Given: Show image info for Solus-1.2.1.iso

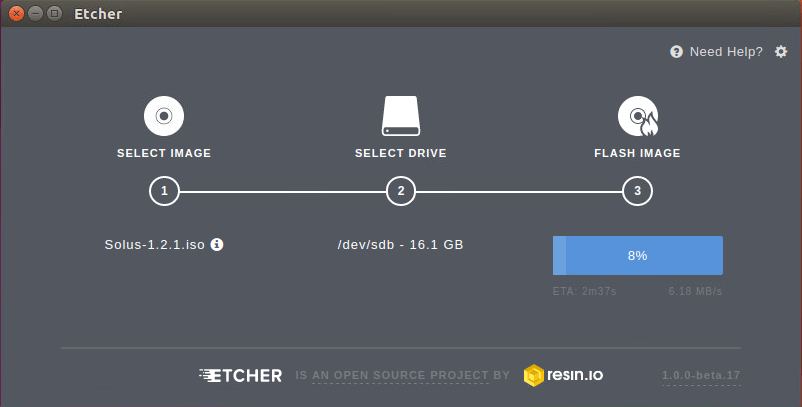Looking at the screenshot, I should click(x=217, y=244).
